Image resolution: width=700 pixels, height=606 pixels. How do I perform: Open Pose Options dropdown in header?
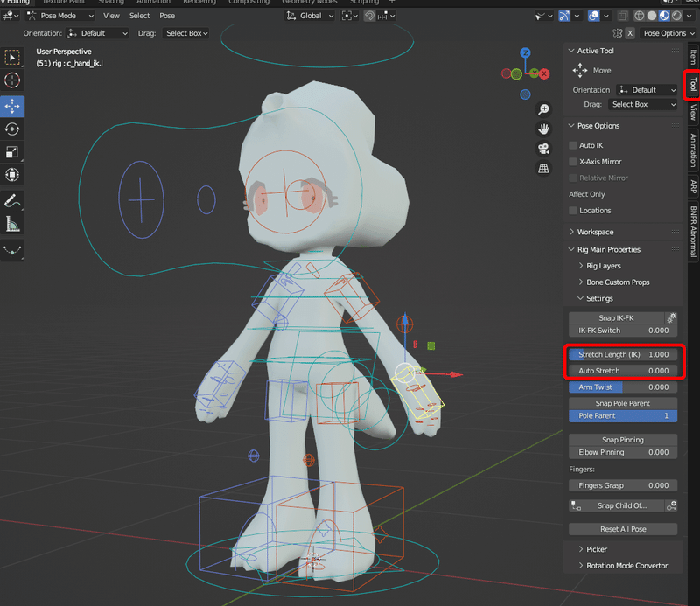tap(668, 33)
